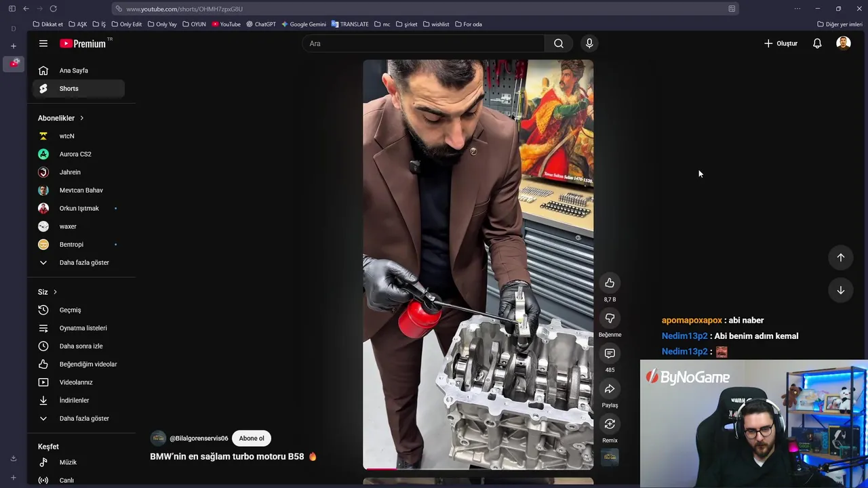Click the Oluştur create button

click(x=781, y=43)
